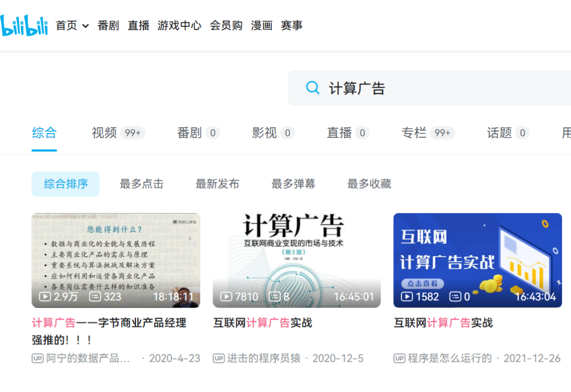
Task: Sort results by 最多收藏
Action: pyautogui.click(x=369, y=184)
